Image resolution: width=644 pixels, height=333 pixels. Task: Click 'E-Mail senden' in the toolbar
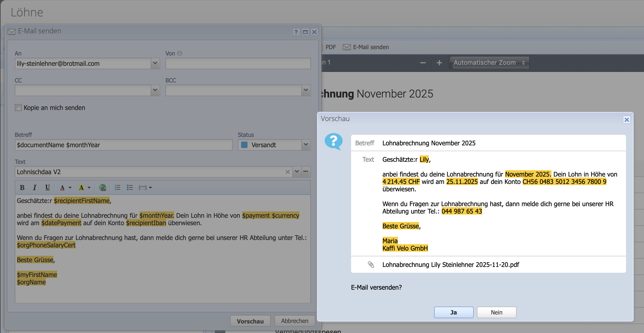coord(366,47)
